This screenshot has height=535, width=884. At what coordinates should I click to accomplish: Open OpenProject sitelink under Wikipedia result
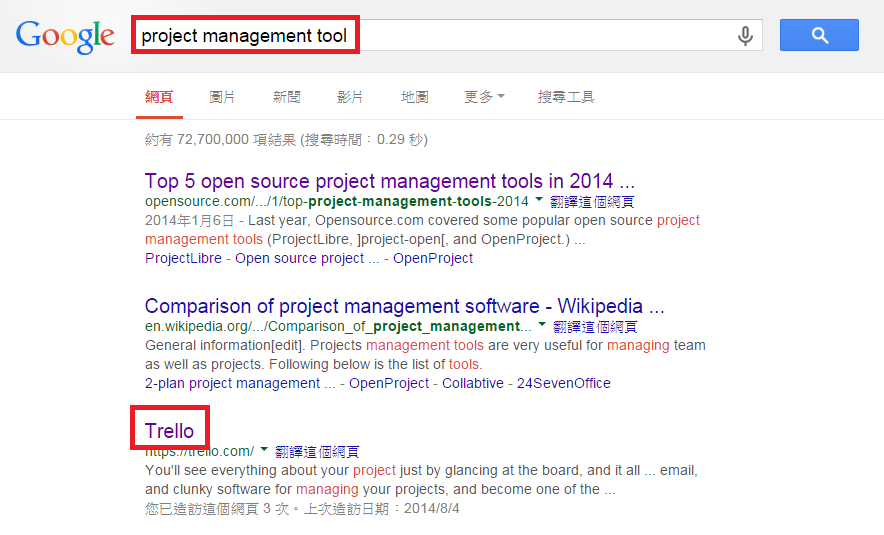coord(389,383)
